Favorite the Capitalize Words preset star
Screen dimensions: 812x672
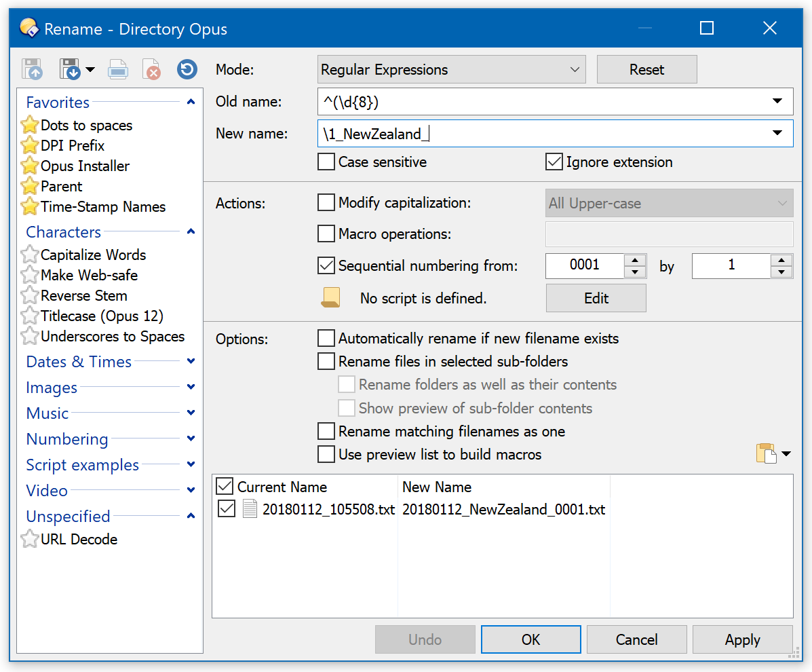(30, 255)
